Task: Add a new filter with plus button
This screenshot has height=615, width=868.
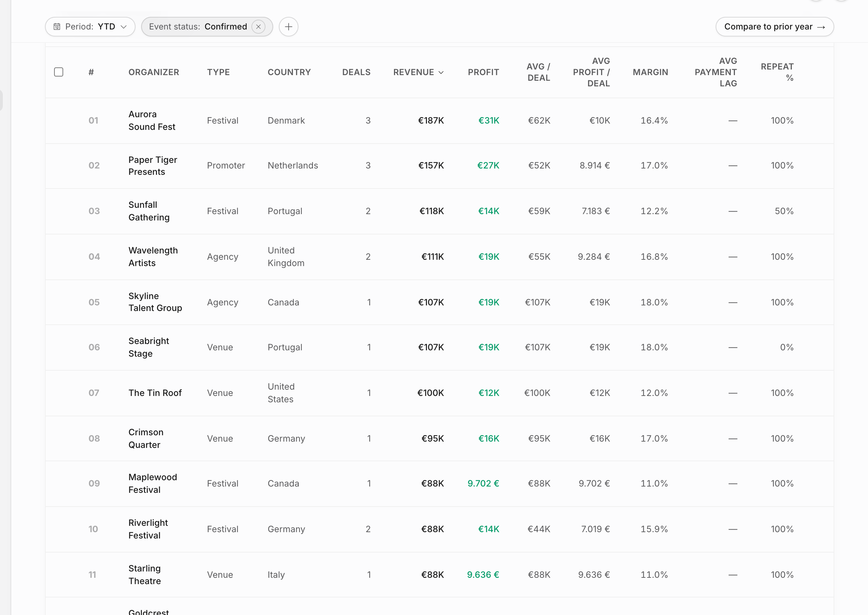Action: (x=289, y=27)
